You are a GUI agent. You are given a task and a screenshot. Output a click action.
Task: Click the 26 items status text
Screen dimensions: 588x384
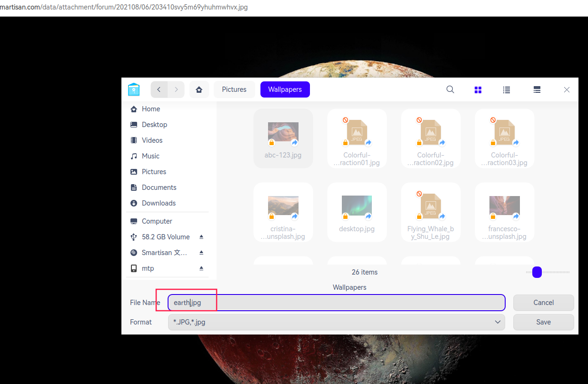[365, 272]
